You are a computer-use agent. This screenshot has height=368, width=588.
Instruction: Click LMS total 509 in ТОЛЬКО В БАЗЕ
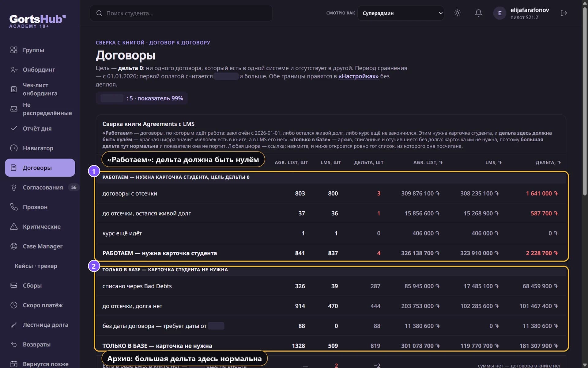333,346
